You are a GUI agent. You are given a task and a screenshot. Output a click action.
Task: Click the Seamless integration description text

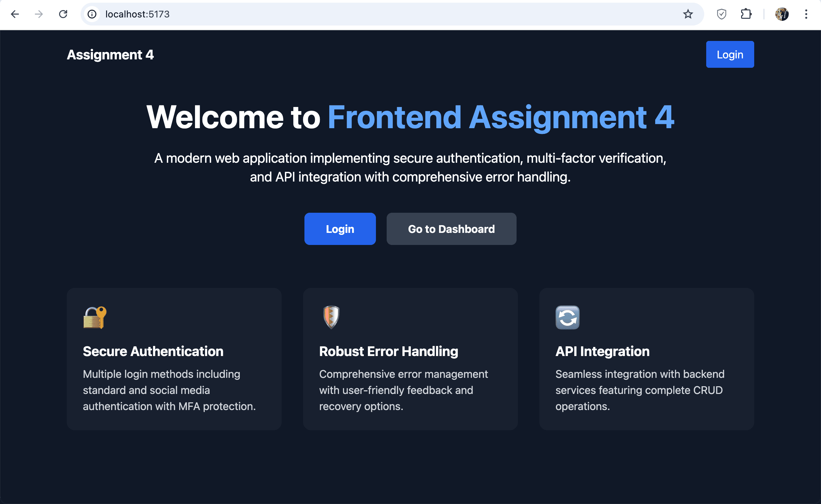640,390
